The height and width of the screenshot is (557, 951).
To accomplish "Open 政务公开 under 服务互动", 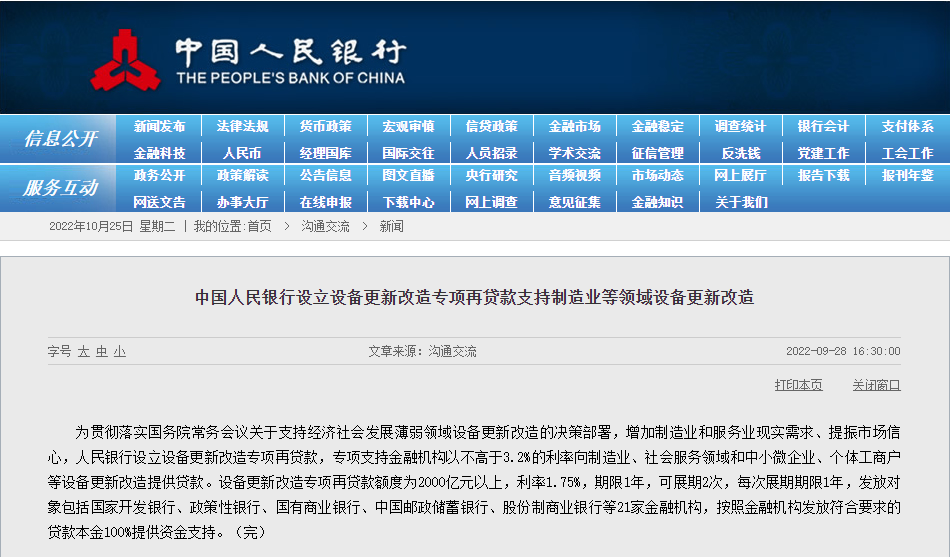I will tap(160, 175).
